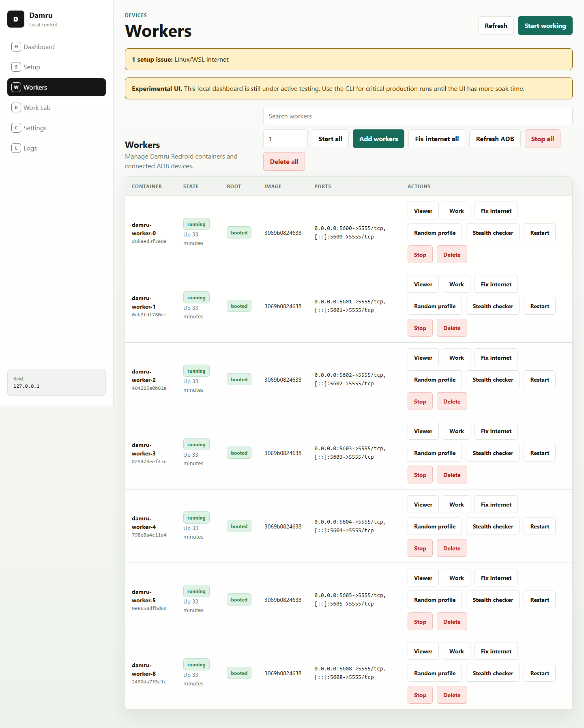Click the L icon beside Logs
The height and width of the screenshot is (728, 584).
click(x=16, y=148)
